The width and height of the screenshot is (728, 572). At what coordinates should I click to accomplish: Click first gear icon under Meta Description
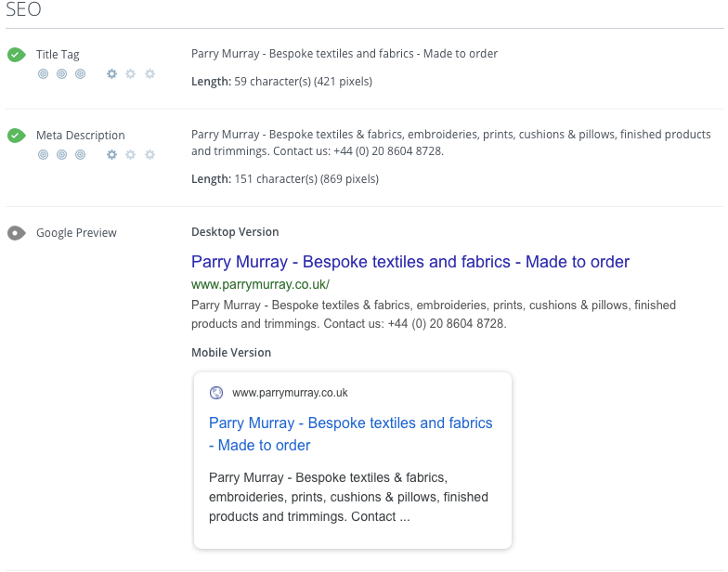[111, 154]
